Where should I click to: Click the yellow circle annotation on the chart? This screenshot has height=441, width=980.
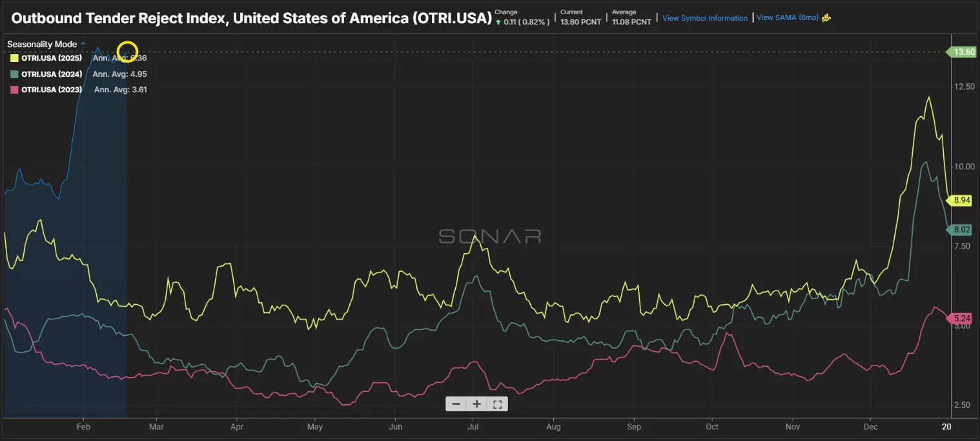tap(127, 50)
